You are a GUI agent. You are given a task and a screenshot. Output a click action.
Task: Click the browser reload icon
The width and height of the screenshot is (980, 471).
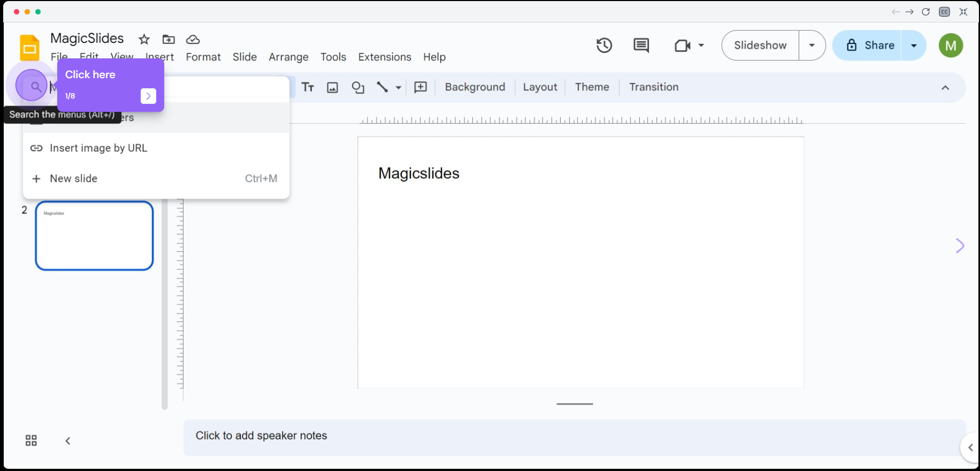pos(926,12)
